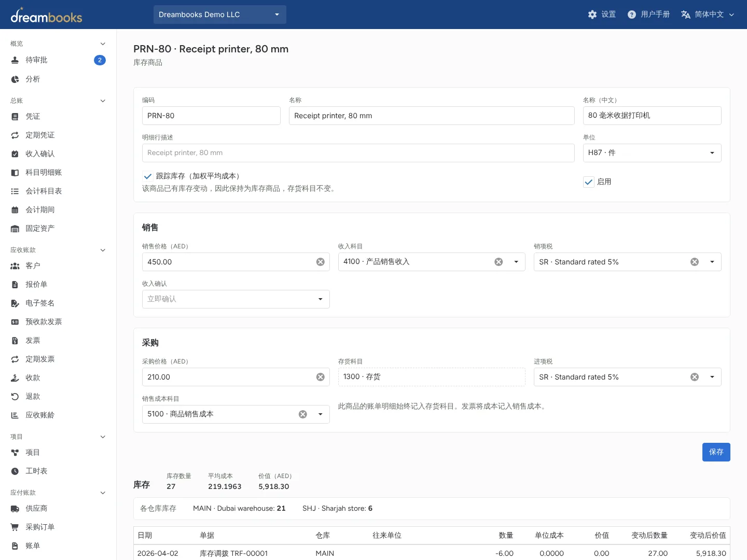
Task: Open the Dreambooks Demo LLC company dropdown
Action: 220,15
